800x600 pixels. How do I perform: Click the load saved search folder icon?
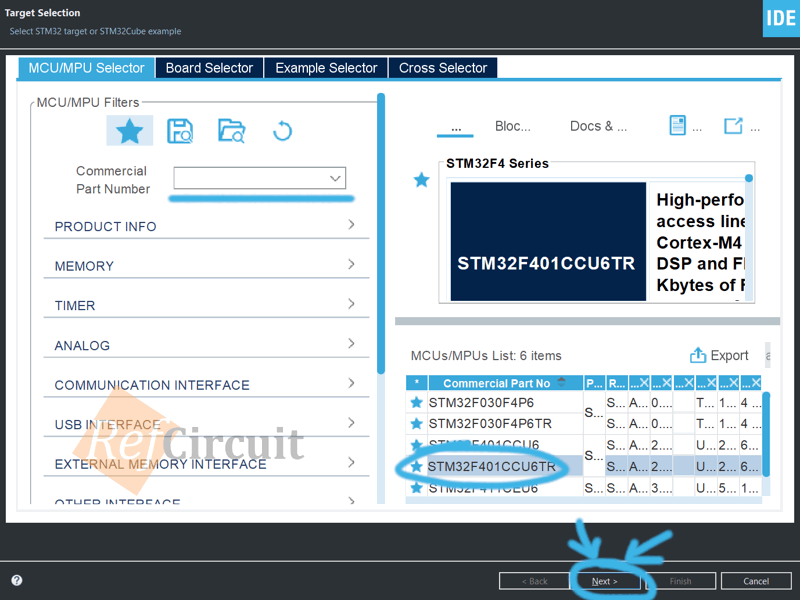pyautogui.click(x=232, y=131)
